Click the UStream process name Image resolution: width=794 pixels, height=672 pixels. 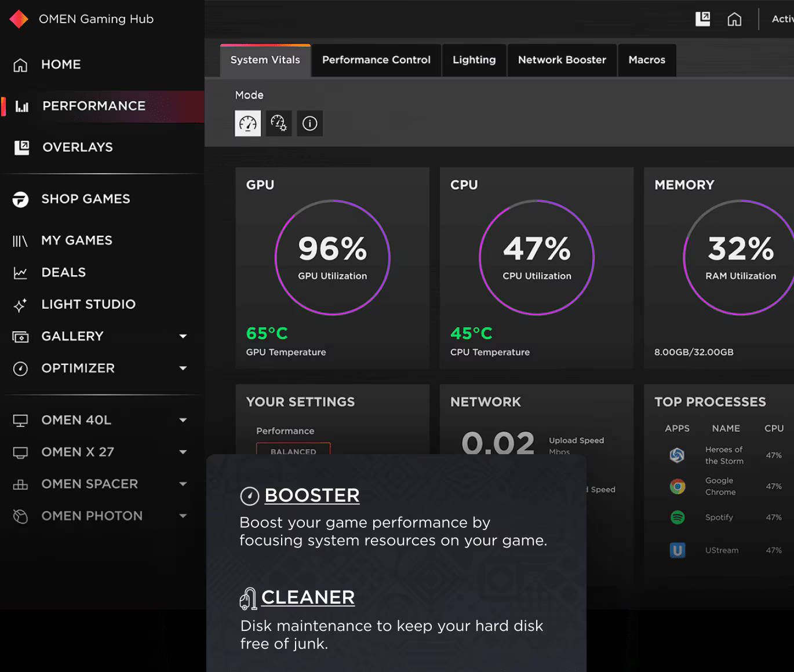(x=722, y=550)
